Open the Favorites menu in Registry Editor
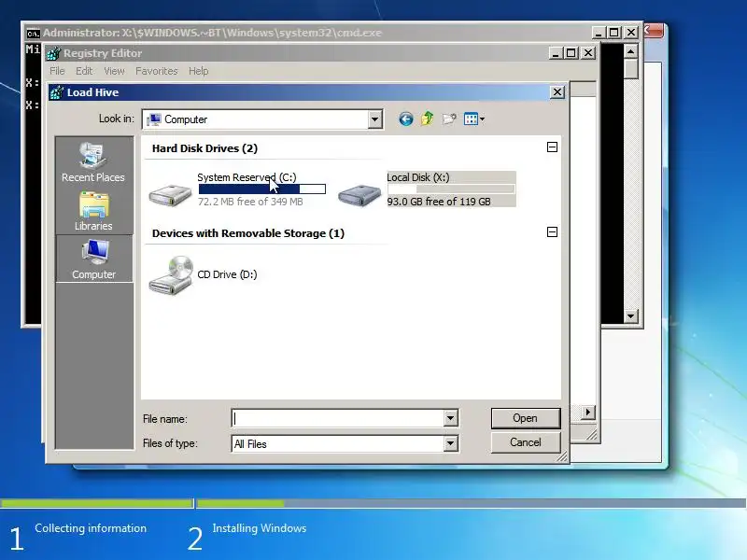The height and width of the screenshot is (560, 747). click(156, 71)
